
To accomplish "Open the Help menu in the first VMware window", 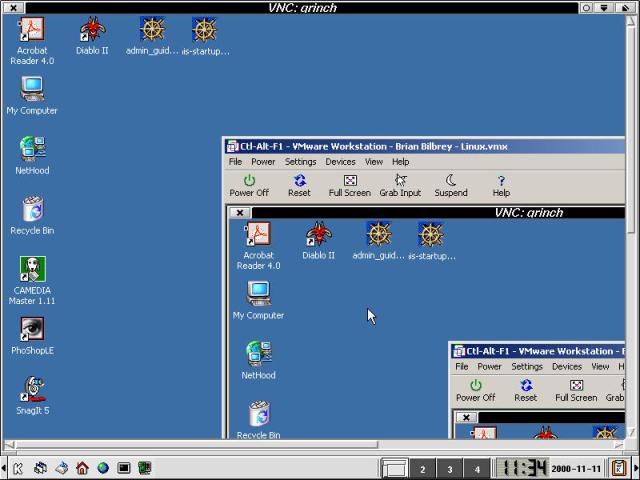I will click(400, 162).
